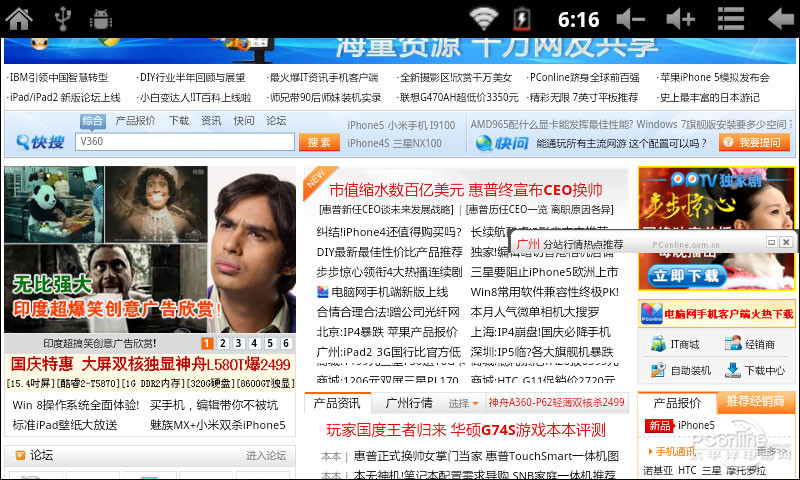
Task: Go to slide 2 of the carousel
Action: tap(222, 343)
